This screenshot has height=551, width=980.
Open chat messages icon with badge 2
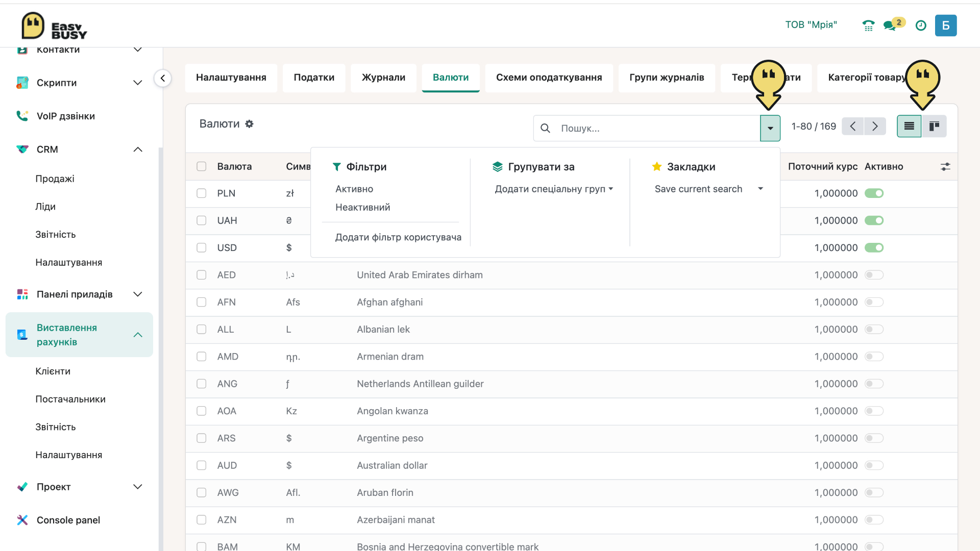tap(894, 24)
